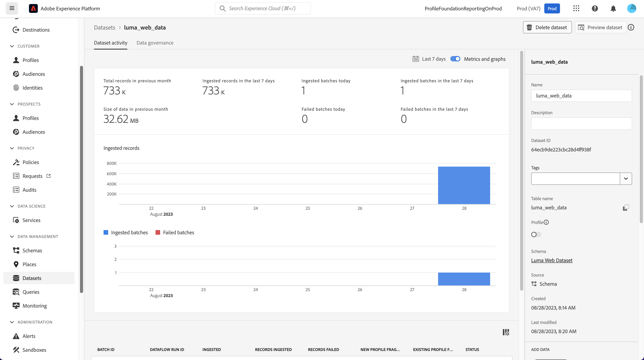
Task: Collapse the ADMINISTRATION section
Action: pos(12,322)
